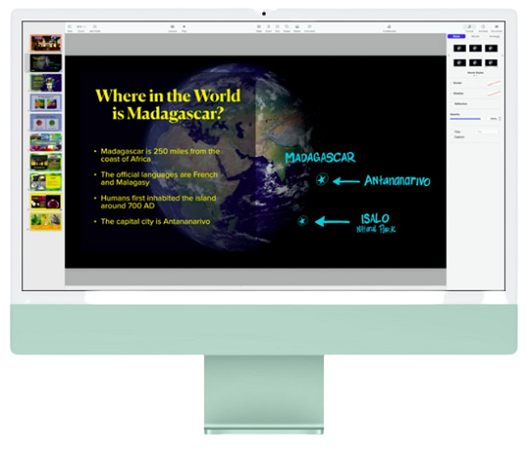Click the Collaborate toolbar icon
The image size is (530, 450).
[x=389, y=28]
